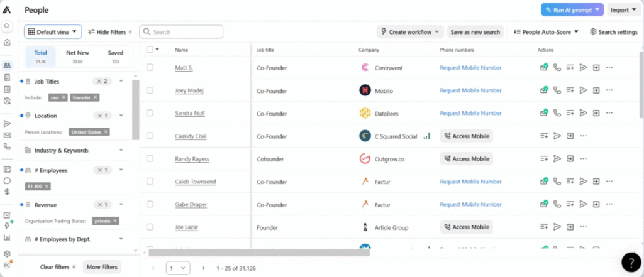Click the add-to-list icon for Sandra Nolf
The height and width of the screenshot is (277, 644).
tap(570, 113)
